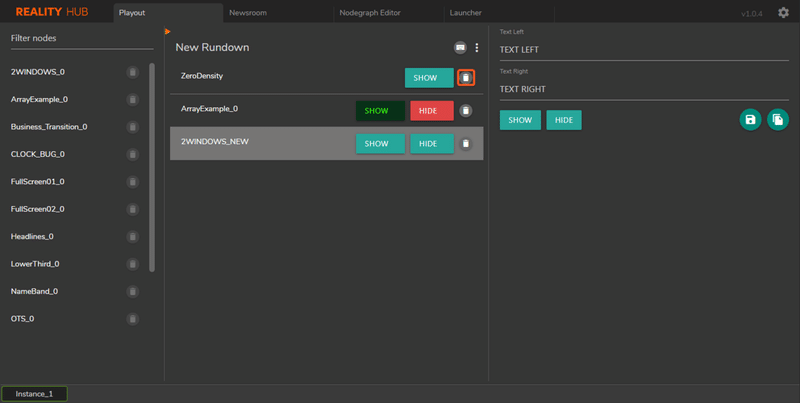Click the Text Left input field

point(644,50)
